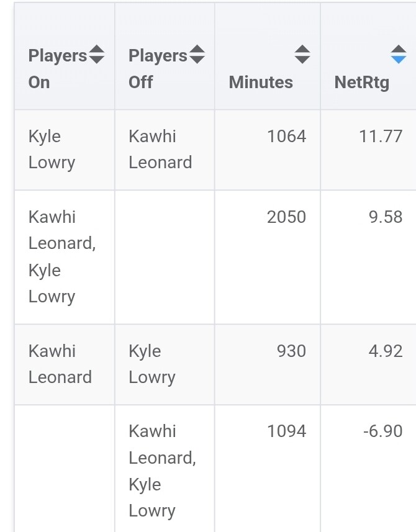The width and height of the screenshot is (416, 532).
Task: Select the Players On cell listing both players
Action: 61,256
